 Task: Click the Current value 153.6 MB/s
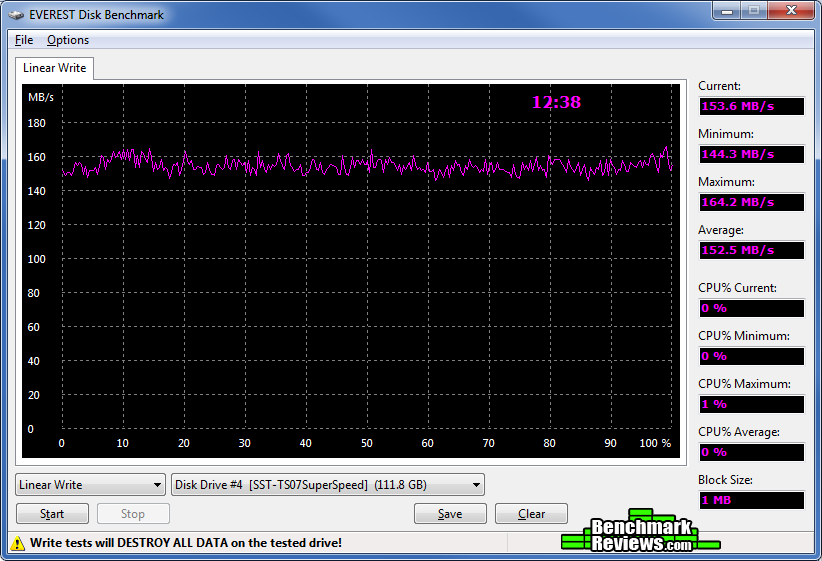coord(752,106)
